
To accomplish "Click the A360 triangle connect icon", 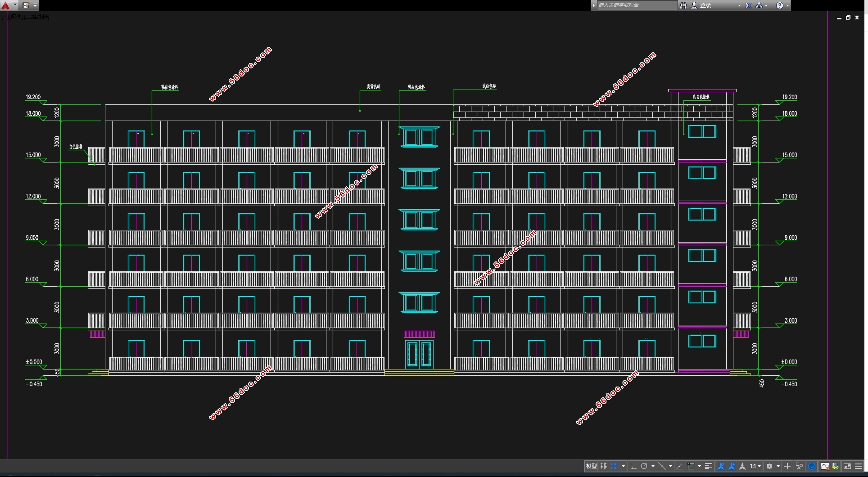I will (x=759, y=5).
